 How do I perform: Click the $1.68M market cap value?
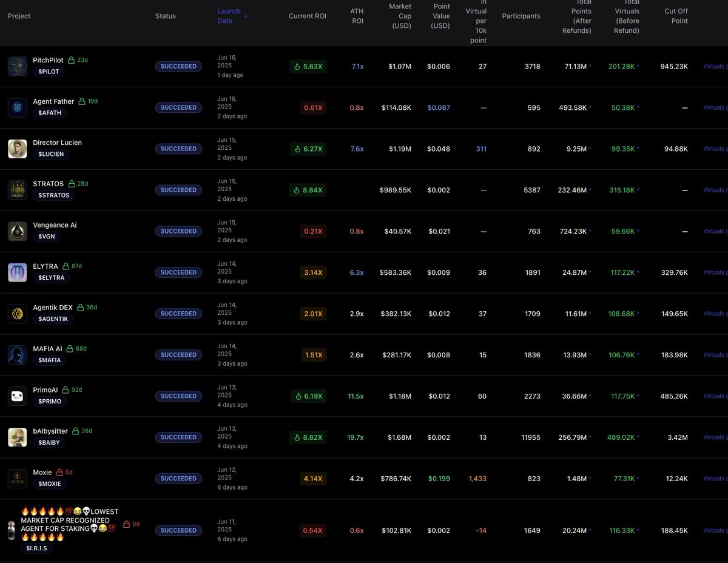[400, 437]
